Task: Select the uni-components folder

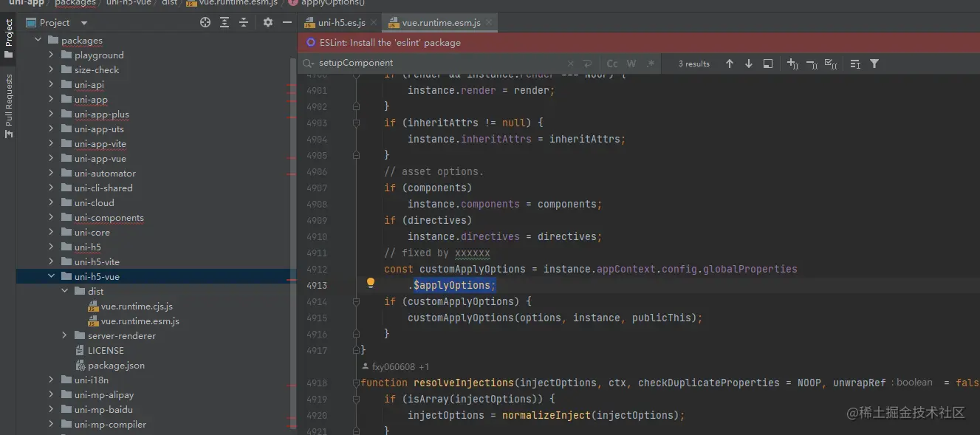Action: coord(109,217)
